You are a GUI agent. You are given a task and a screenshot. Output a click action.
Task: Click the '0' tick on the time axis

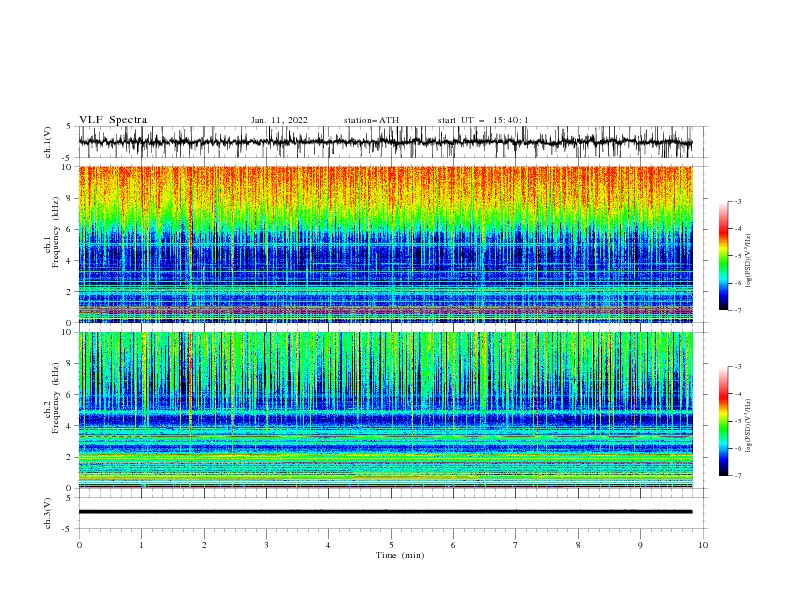point(79,545)
